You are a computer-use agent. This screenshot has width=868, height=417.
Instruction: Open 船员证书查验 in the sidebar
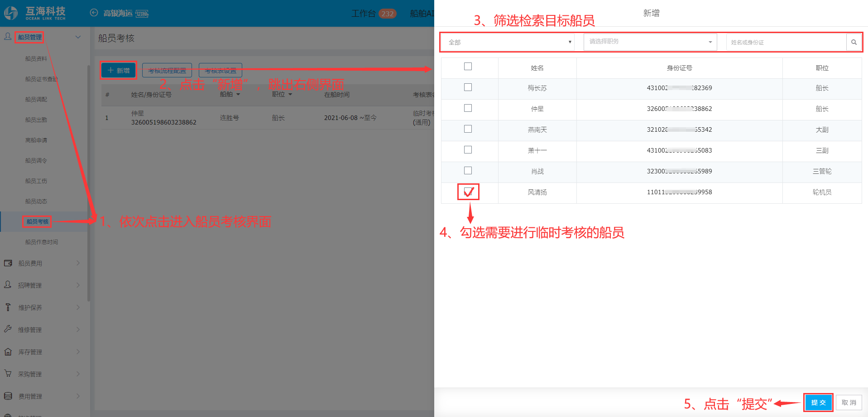click(x=42, y=79)
